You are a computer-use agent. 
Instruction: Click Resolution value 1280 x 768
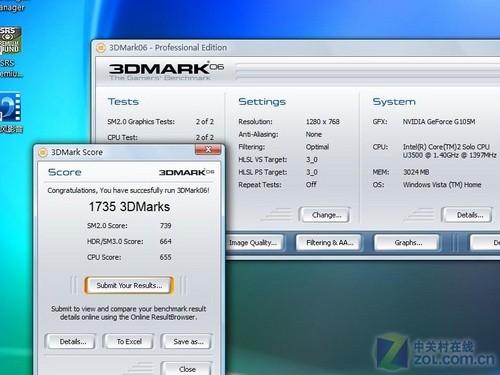pos(323,122)
